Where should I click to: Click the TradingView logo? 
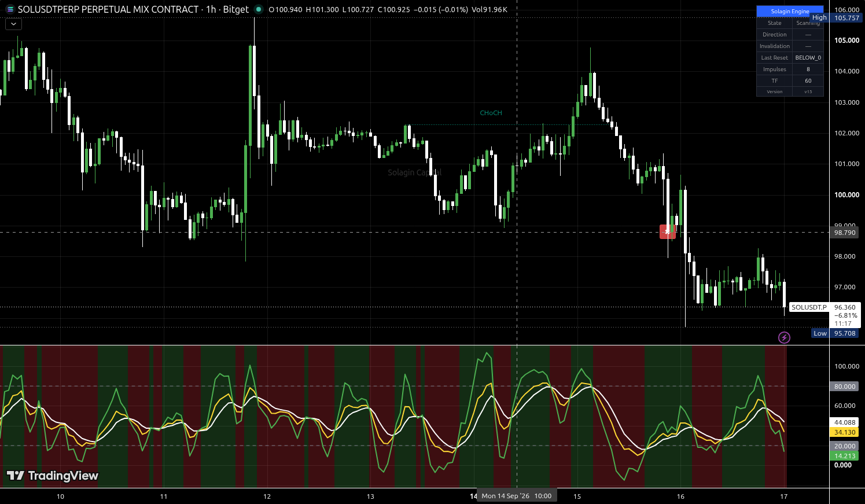pos(52,476)
